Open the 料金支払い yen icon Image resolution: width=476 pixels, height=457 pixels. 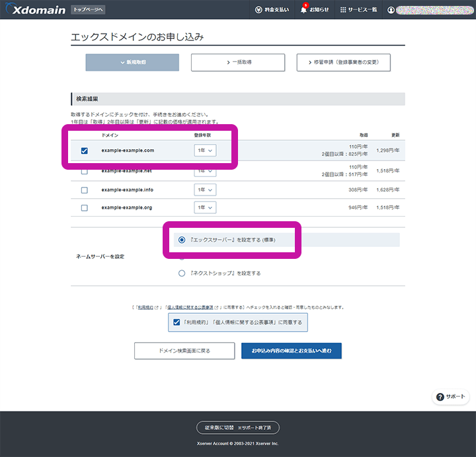click(258, 10)
